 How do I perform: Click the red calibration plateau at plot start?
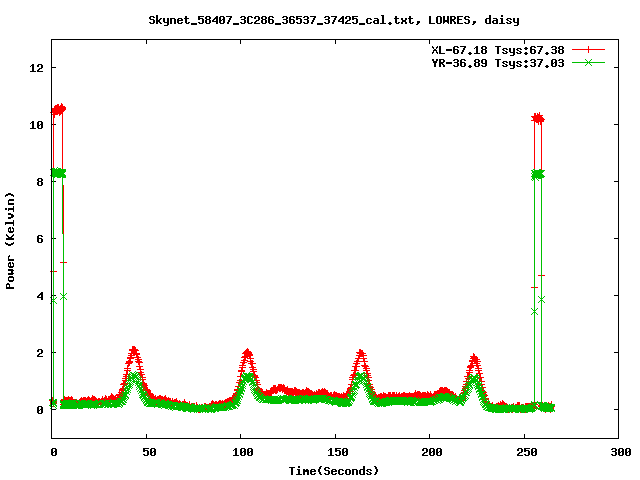[x=58, y=109]
